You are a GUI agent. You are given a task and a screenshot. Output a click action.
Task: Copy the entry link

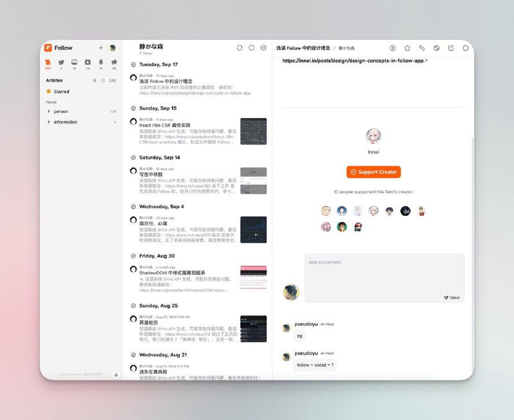(422, 48)
